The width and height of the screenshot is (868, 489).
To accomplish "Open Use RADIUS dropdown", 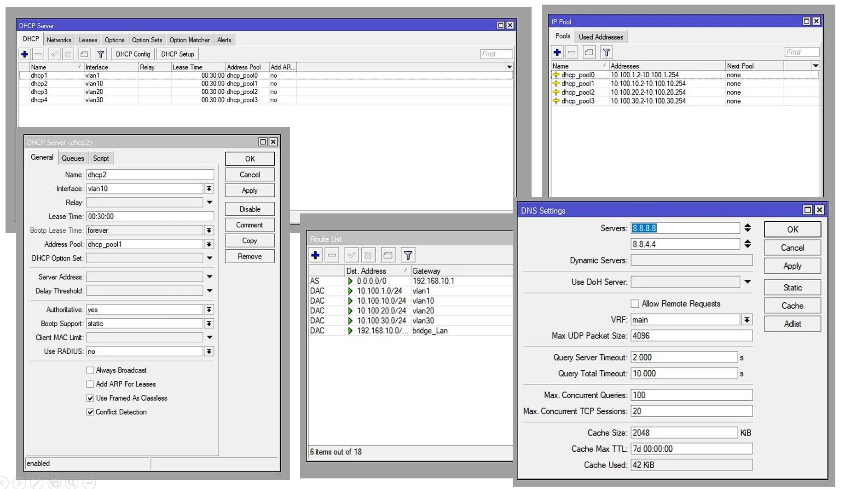I will point(209,351).
